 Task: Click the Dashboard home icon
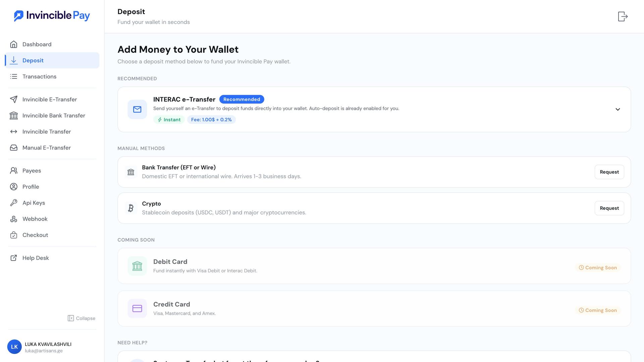pos(14,44)
